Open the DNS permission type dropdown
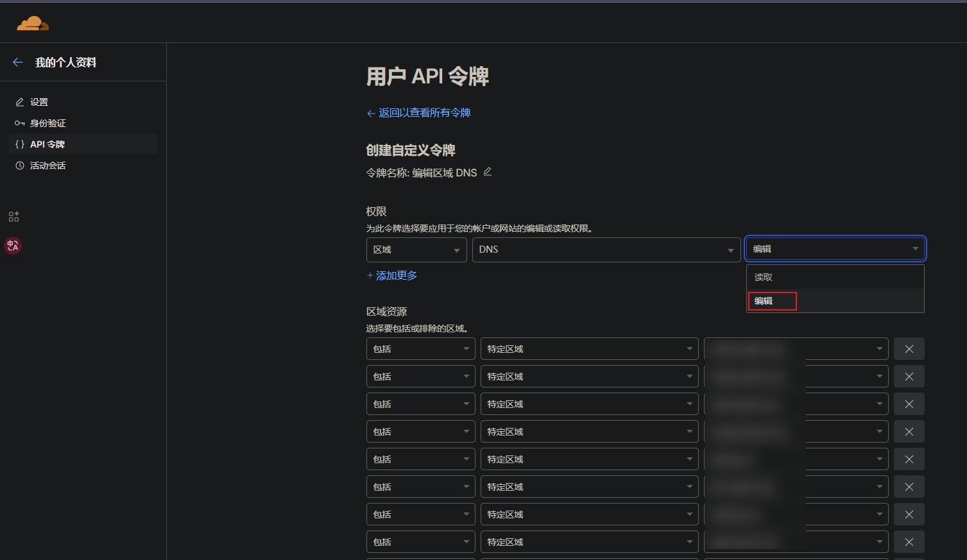 [606, 250]
